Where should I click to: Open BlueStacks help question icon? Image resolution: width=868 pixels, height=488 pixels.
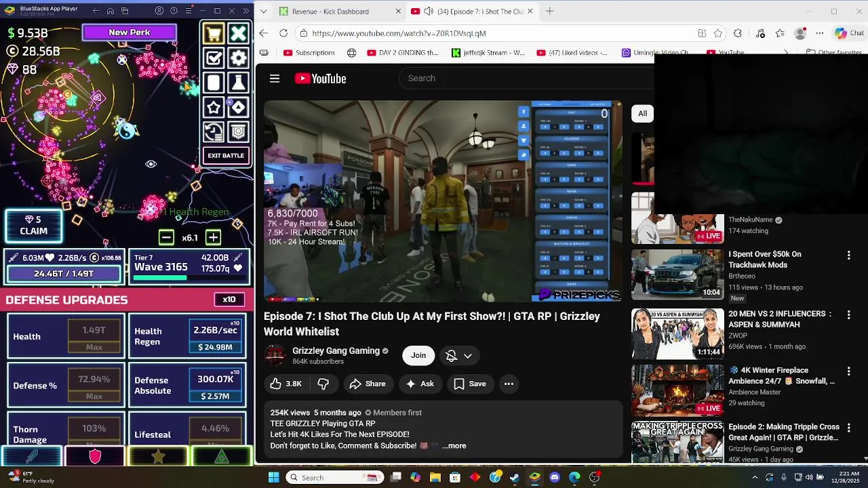click(174, 11)
